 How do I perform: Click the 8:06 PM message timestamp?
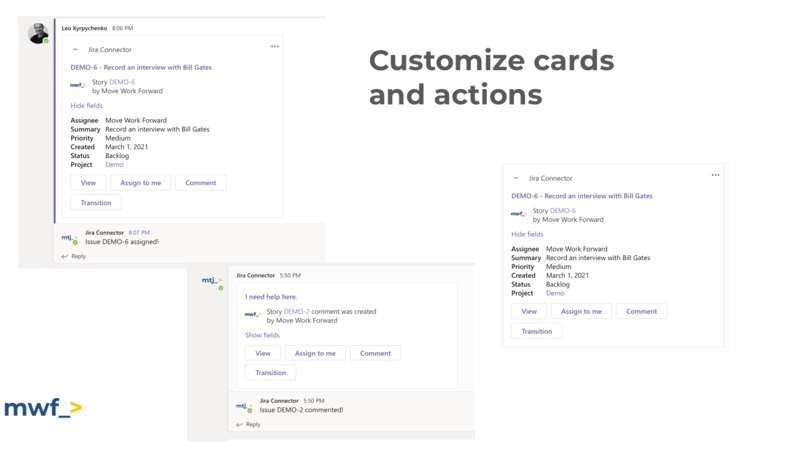coord(122,28)
